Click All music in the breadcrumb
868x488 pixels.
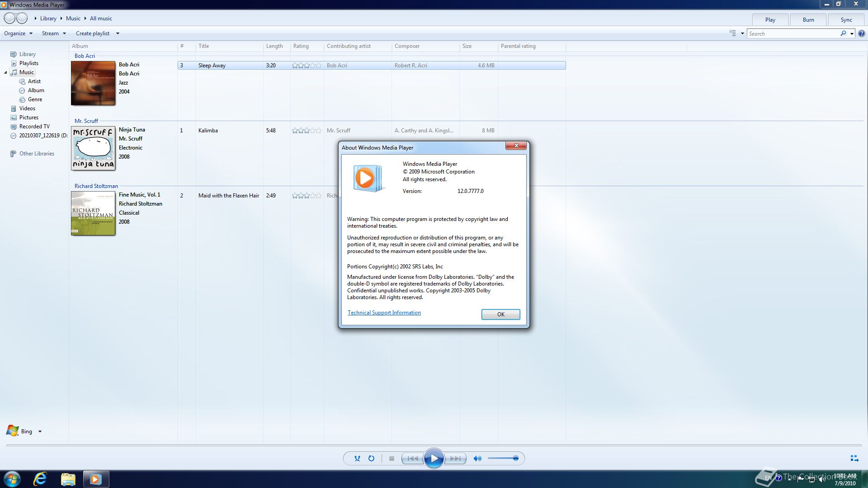tap(101, 19)
